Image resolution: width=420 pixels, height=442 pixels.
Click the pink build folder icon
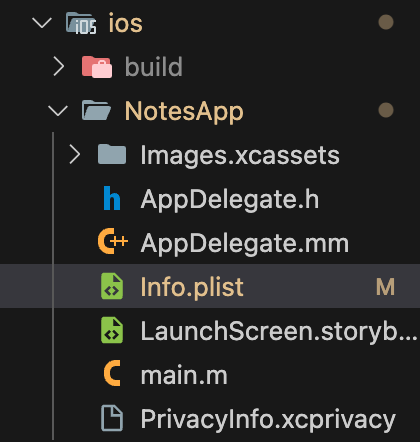(x=97, y=67)
